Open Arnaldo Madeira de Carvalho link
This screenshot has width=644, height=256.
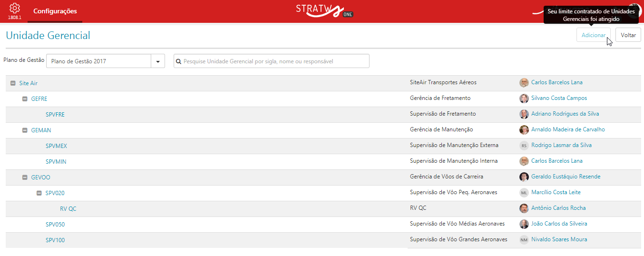pyautogui.click(x=568, y=129)
